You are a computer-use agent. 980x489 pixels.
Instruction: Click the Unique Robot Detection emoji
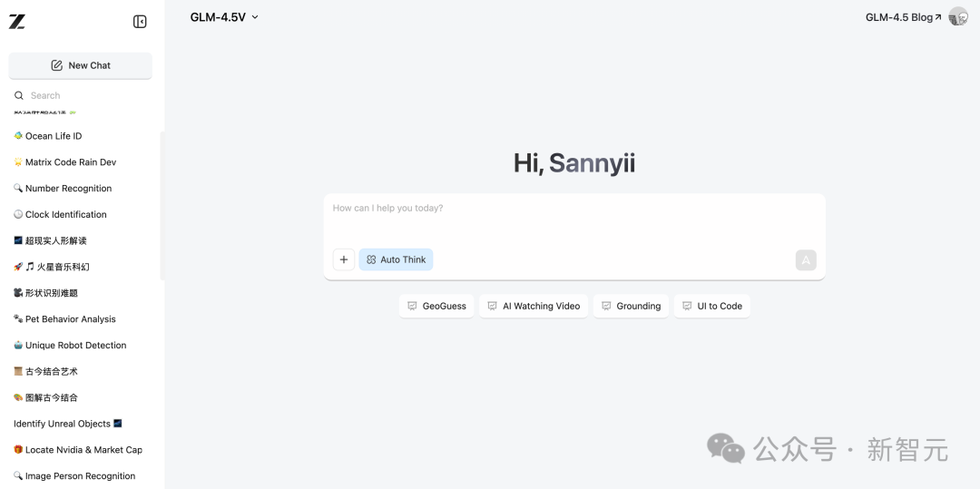click(18, 345)
